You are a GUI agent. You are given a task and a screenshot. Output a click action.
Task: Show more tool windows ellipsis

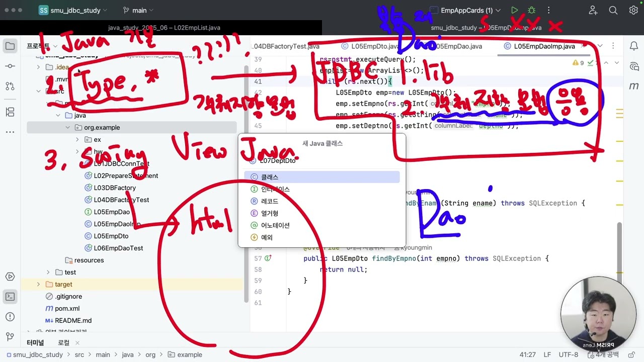[x=10, y=132]
